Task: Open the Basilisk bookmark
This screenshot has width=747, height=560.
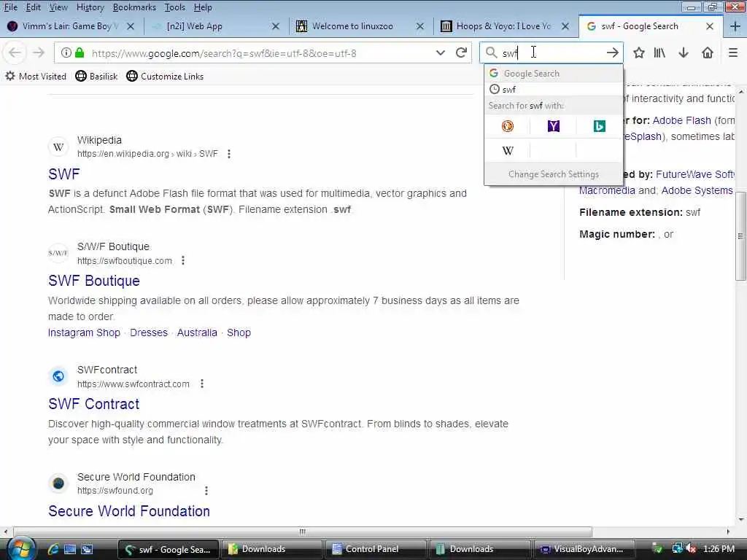Action: (96, 76)
